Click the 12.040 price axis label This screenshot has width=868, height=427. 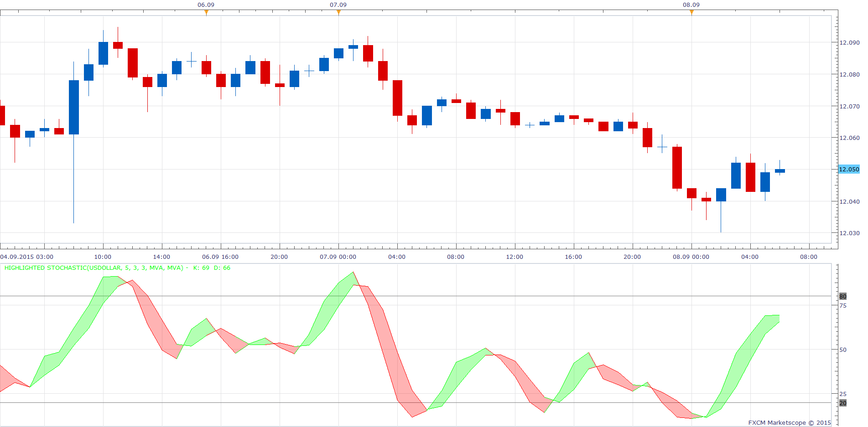(849, 201)
